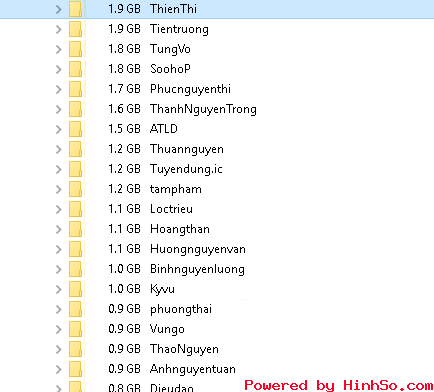Expand the Tientruong folder row

pyautogui.click(x=59, y=29)
